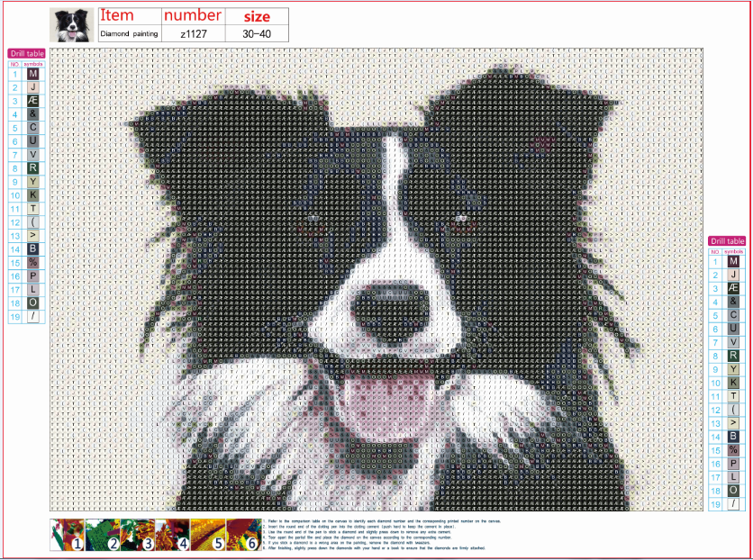
Task: Click step 4 instruction thumbnail
Action: [172, 535]
